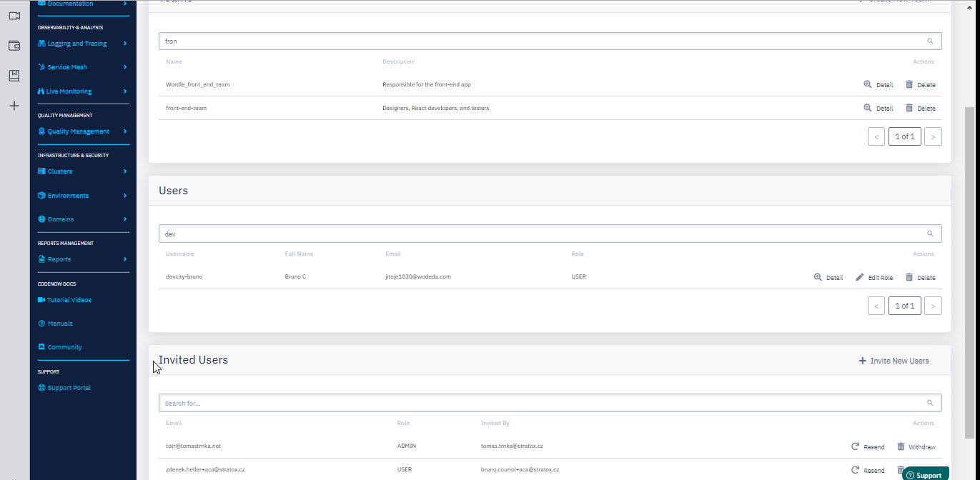Click the ADMIN role cell for totr@tomastrnka.net

(x=407, y=446)
